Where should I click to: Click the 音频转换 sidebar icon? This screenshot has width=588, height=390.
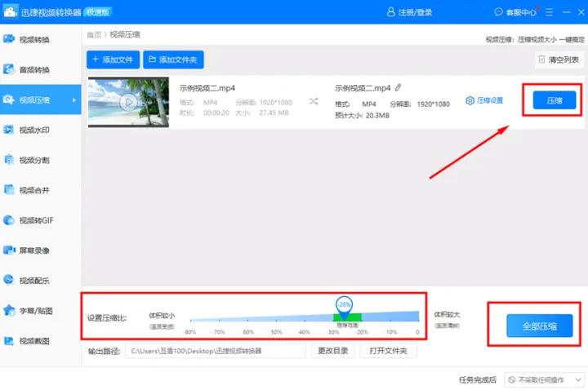pos(9,69)
